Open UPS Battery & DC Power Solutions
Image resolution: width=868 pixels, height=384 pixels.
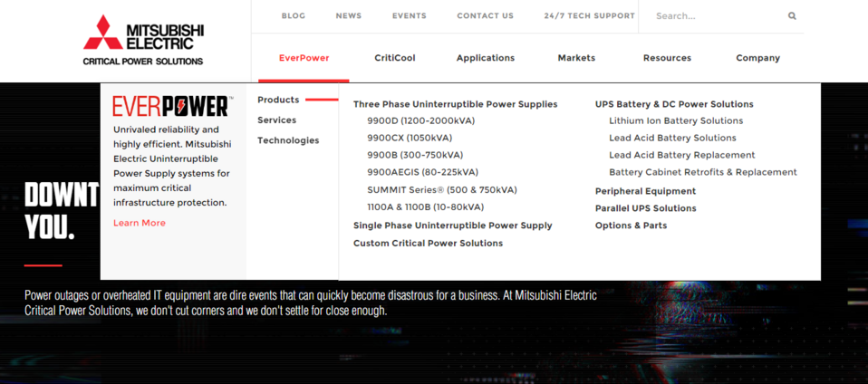(674, 104)
